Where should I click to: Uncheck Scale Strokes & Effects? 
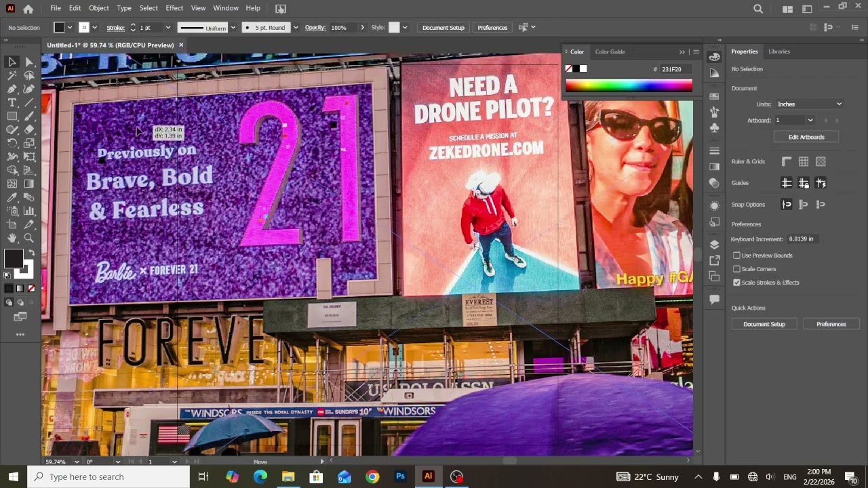pyautogui.click(x=736, y=283)
